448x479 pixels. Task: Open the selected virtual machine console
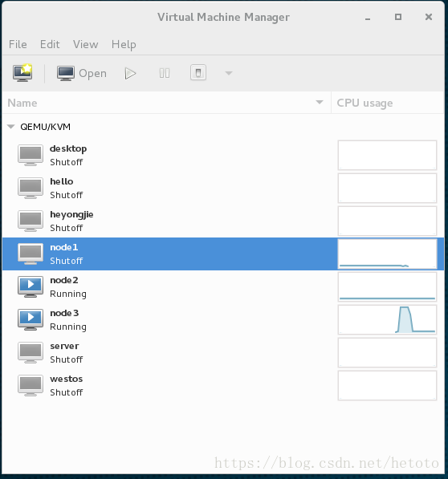(82, 73)
